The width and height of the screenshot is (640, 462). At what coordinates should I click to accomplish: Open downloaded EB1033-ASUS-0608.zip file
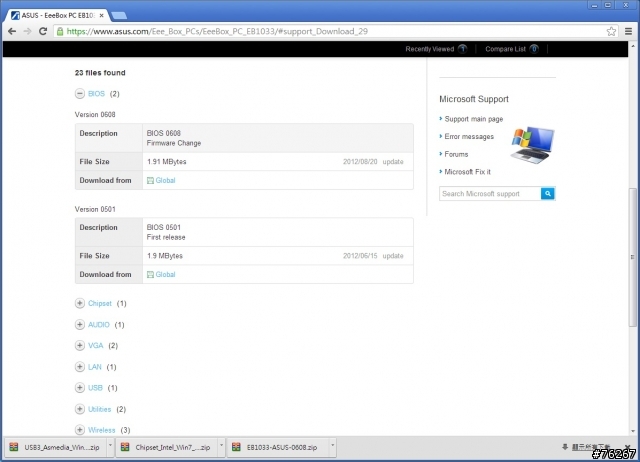pos(282,447)
